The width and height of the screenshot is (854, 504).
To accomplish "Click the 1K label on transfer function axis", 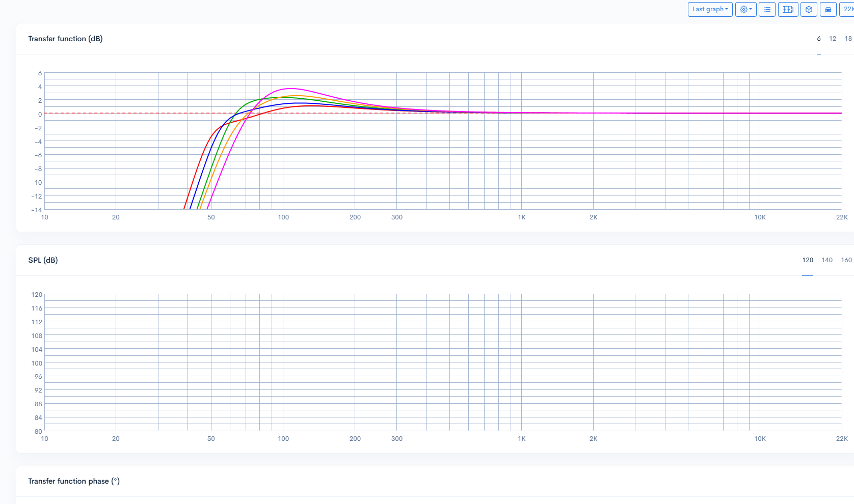I will pos(522,217).
